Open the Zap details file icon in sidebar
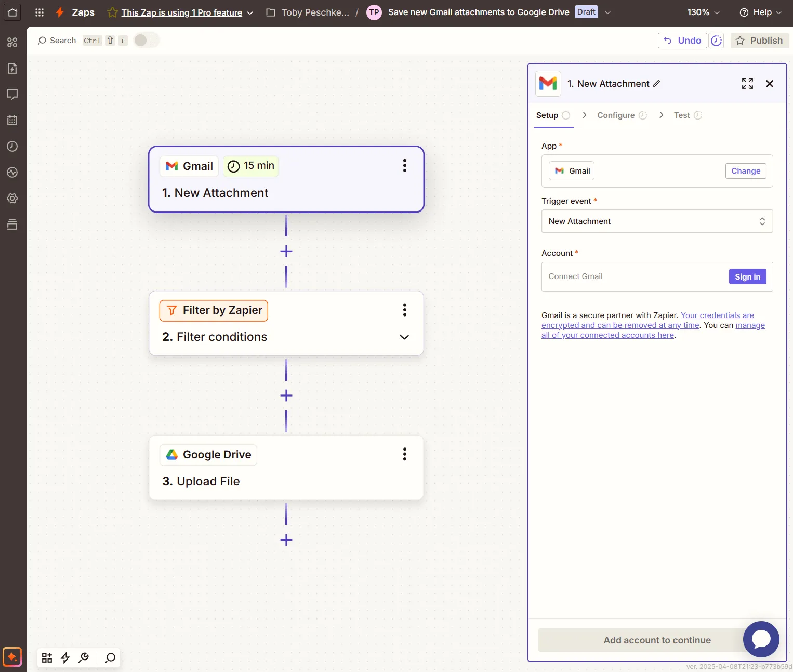Screen dimensions: 793x672 point(12,68)
